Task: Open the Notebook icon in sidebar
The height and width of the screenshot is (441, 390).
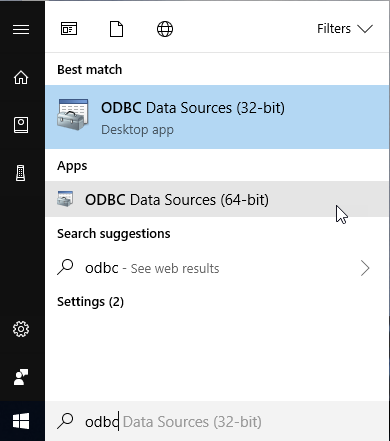Action: [x=21, y=125]
